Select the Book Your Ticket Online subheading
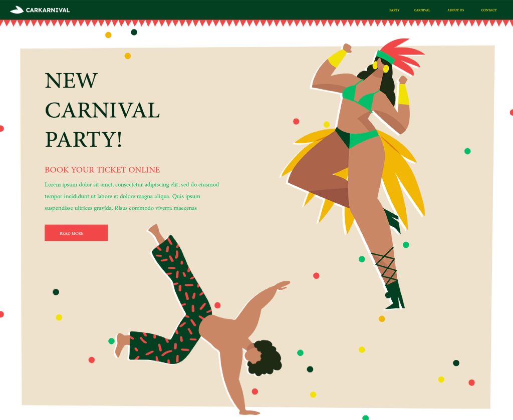Image resolution: width=513 pixels, height=420 pixels. point(102,170)
